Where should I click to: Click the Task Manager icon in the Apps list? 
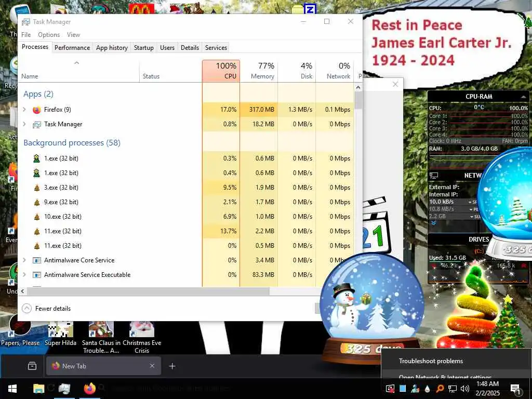37,125
